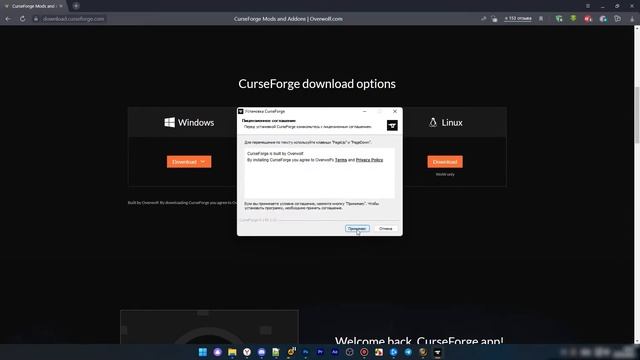Open Yandex Browser from the taskbar

247,352
